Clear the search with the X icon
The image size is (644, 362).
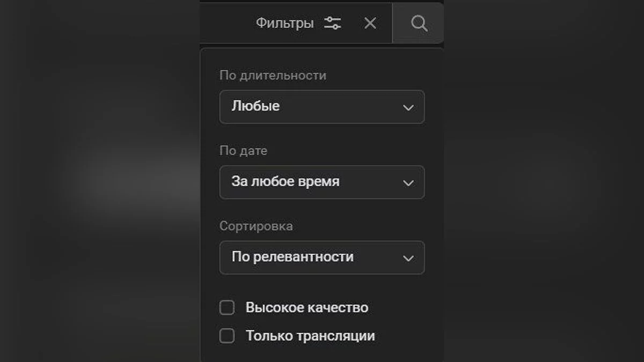pyautogui.click(x=370, y=23)
